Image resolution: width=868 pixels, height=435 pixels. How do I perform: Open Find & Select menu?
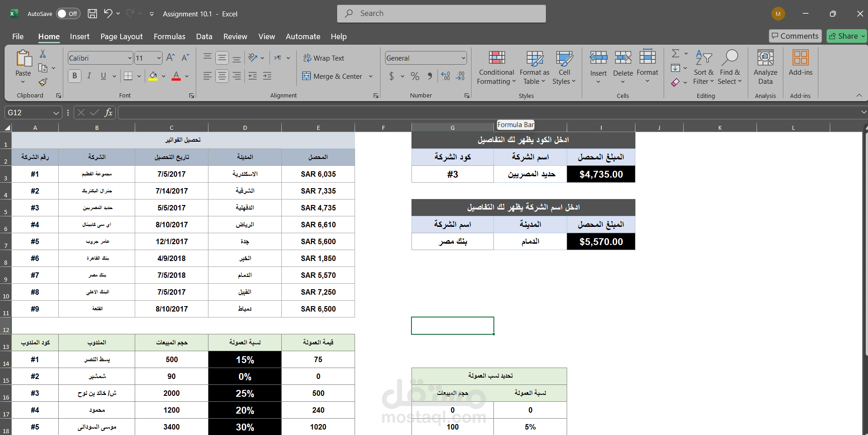point(730,67)
